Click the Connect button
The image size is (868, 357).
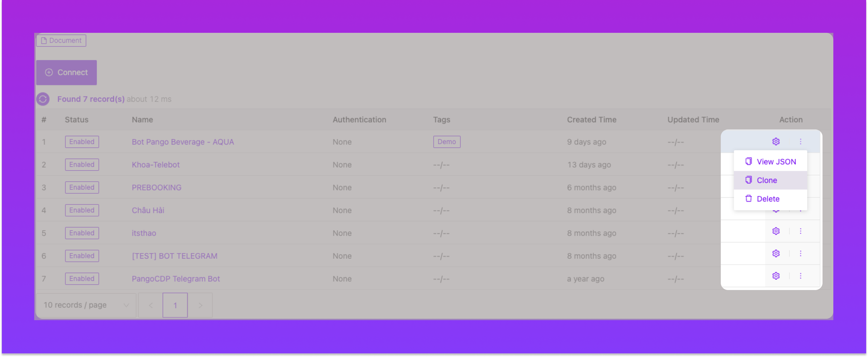pyautogui.click(x=67, y=72)
